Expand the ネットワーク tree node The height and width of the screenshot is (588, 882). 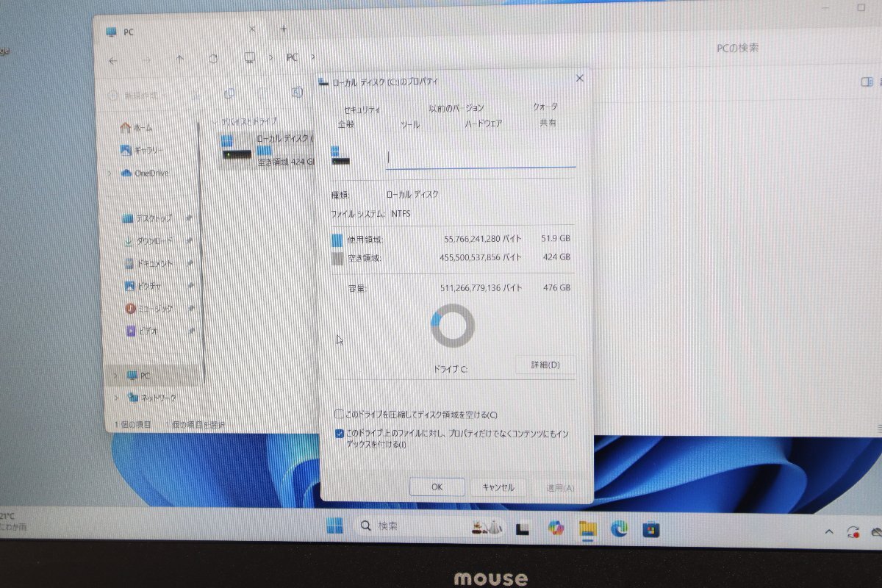tap(115, 398)
